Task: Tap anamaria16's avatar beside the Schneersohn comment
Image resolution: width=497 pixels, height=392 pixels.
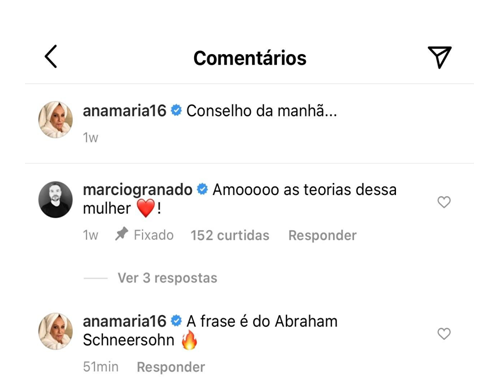Action: click(x=56, y=331)
